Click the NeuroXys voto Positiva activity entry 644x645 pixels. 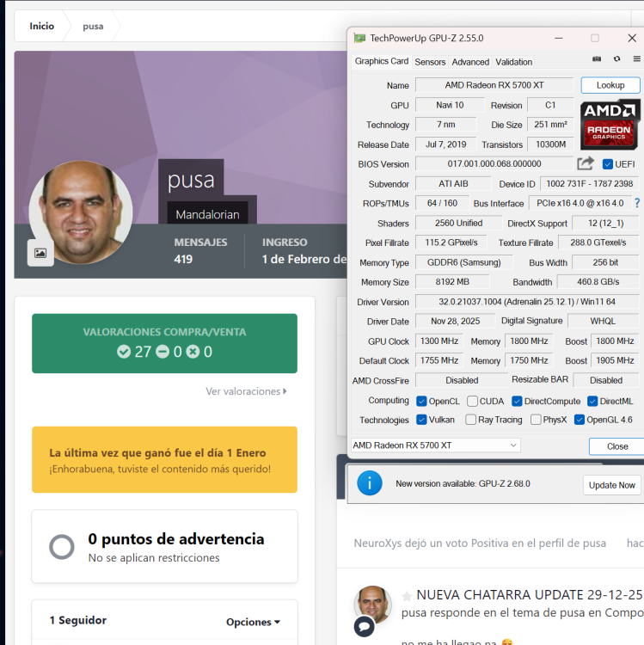click(480, 543)
